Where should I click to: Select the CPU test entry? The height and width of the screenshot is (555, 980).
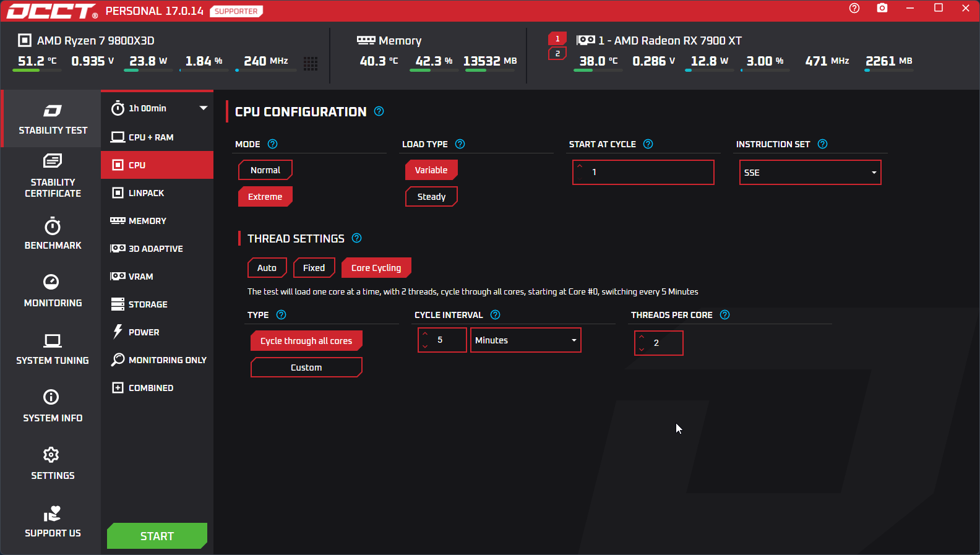pos(157,165)
